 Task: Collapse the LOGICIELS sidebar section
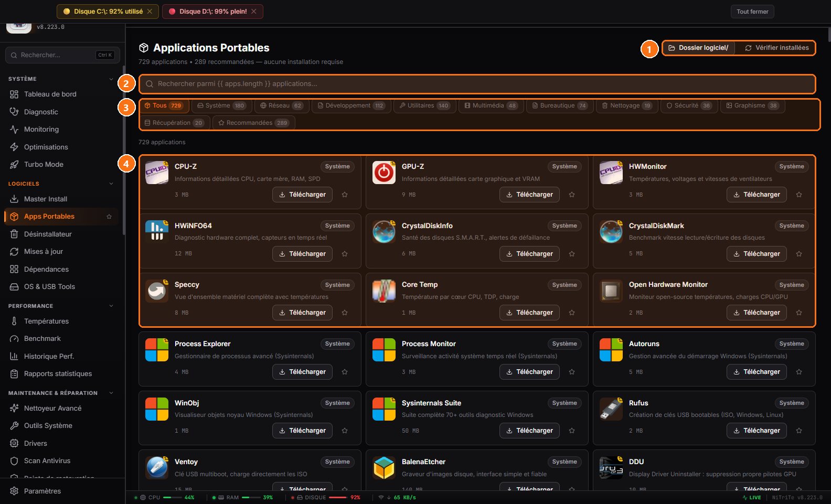click(111, 184)
